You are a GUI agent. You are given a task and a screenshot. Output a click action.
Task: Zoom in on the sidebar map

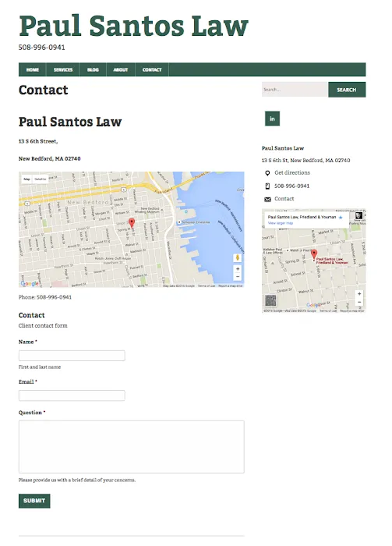pyautogui.click(x=359, y=294)
